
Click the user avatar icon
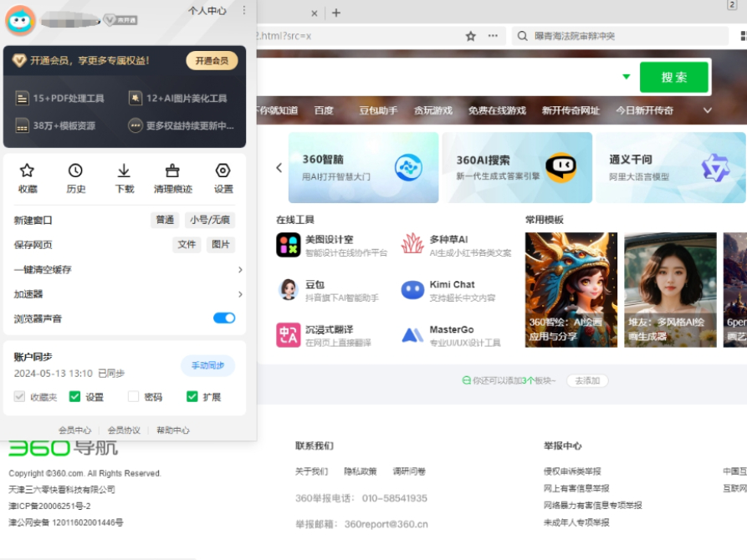[x=20, y=20]
